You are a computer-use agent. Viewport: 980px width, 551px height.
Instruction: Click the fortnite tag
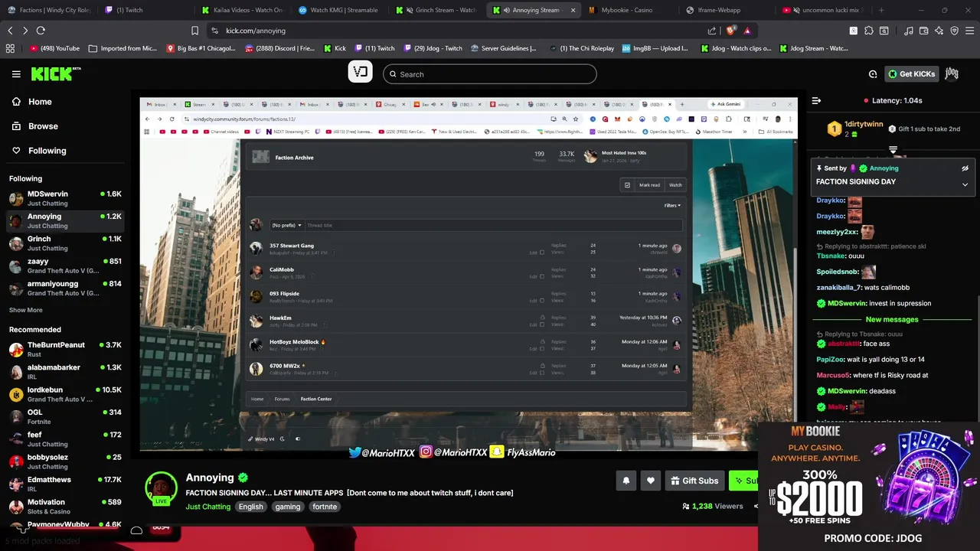(x=325, y=507)
